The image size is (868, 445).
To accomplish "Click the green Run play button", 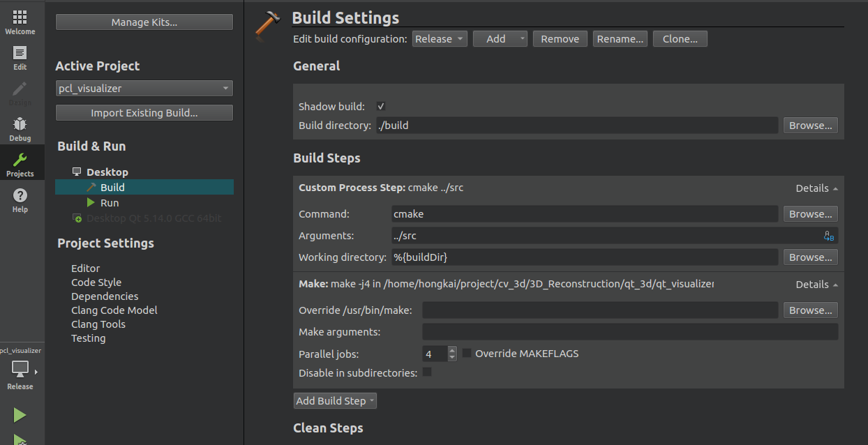I will click(x=20, y=415).
